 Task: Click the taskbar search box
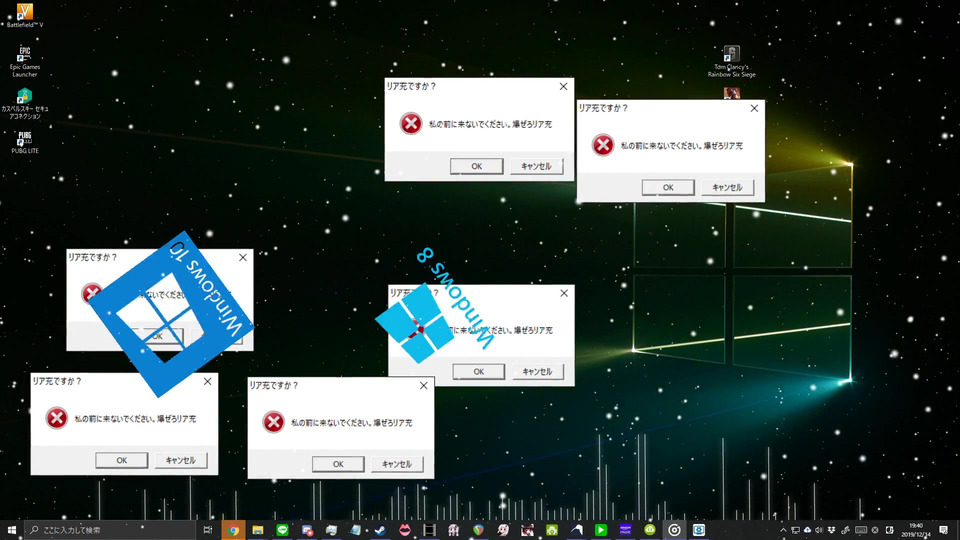(109, 530)
